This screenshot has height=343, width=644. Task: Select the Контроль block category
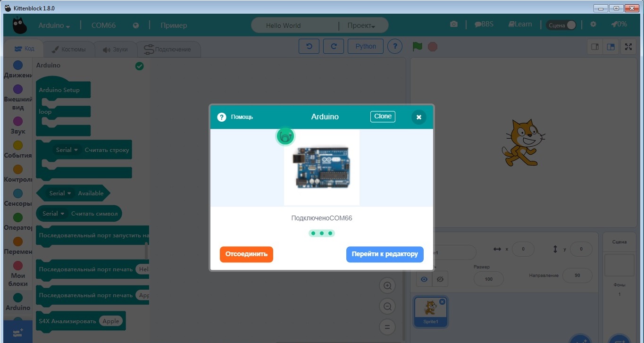point(18,174)
